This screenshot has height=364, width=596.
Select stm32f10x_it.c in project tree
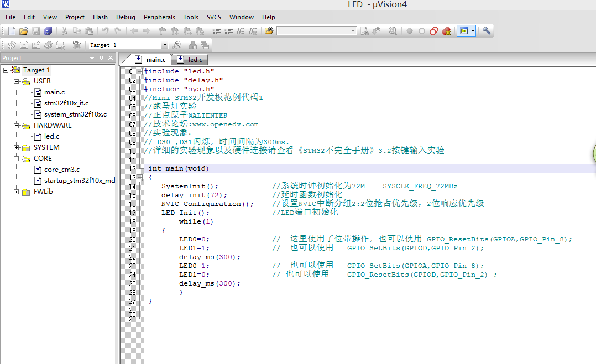[66, 103]
